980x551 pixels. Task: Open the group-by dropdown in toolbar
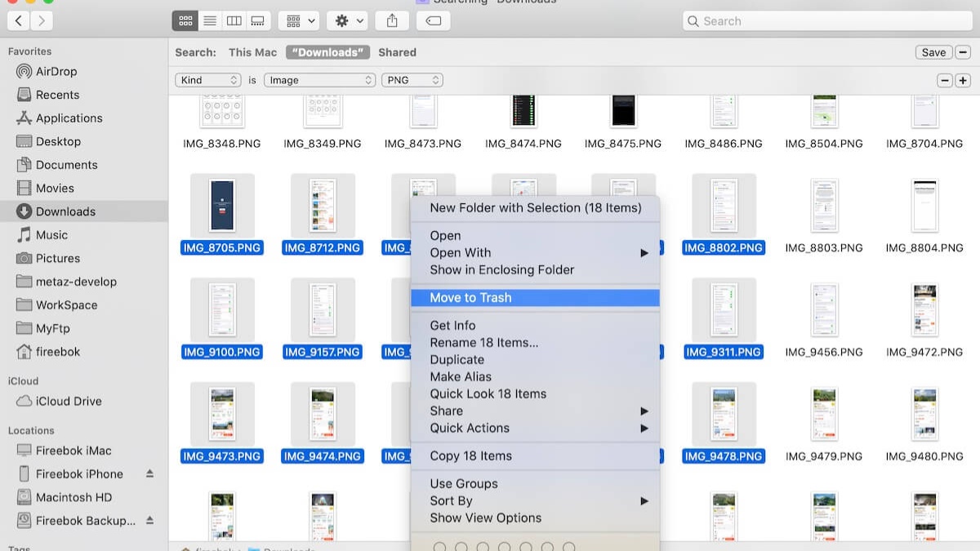coord(298,20)
